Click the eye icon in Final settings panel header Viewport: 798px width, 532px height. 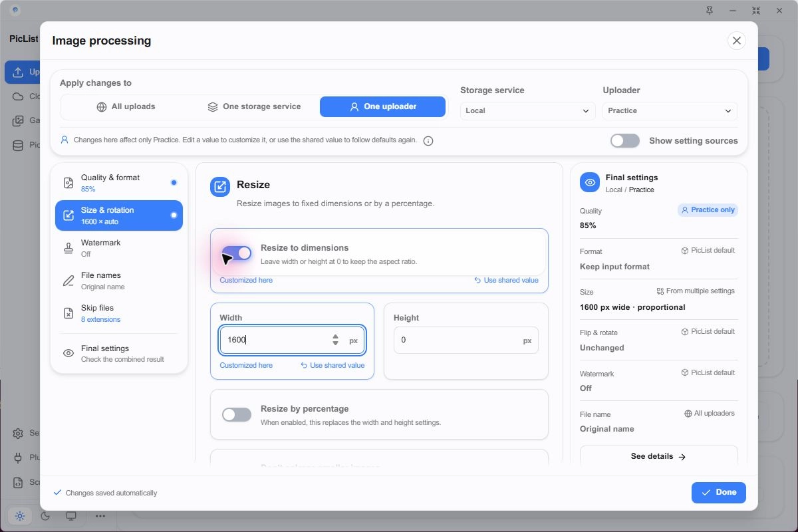(x=590, y=183)
